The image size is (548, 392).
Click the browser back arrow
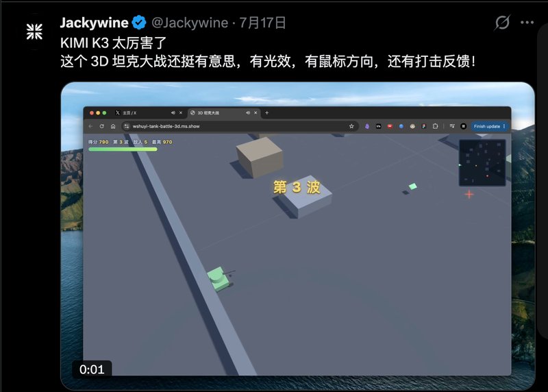[90, 126]
